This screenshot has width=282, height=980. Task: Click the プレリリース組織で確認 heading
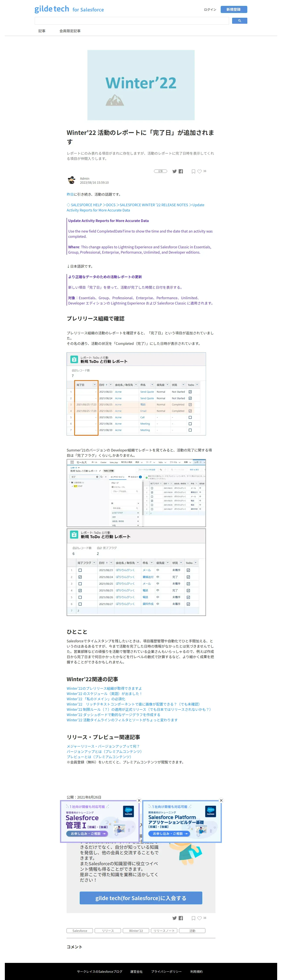[x=96, y=318]
